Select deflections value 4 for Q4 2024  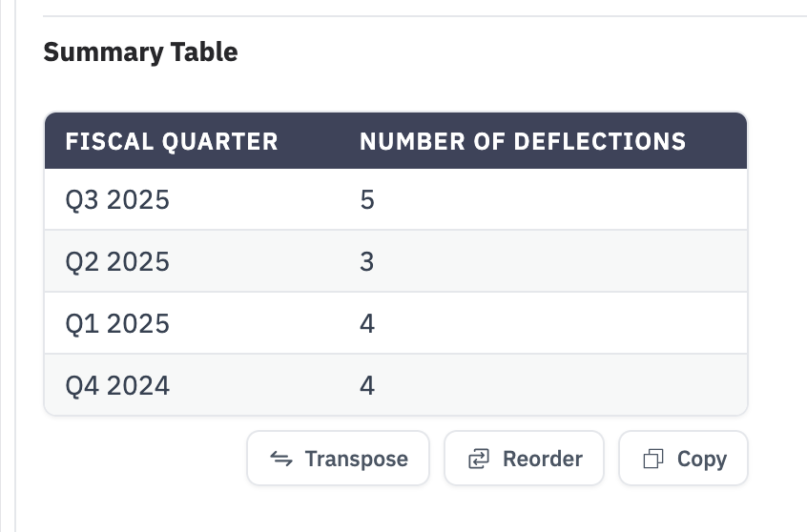[x=367, y=385]
